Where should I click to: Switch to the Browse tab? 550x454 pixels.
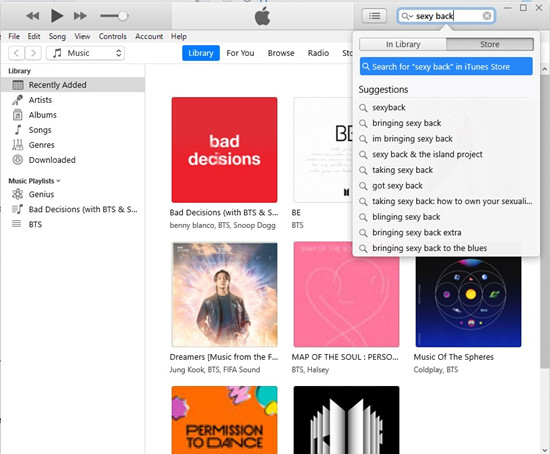[x=281, y=53]
